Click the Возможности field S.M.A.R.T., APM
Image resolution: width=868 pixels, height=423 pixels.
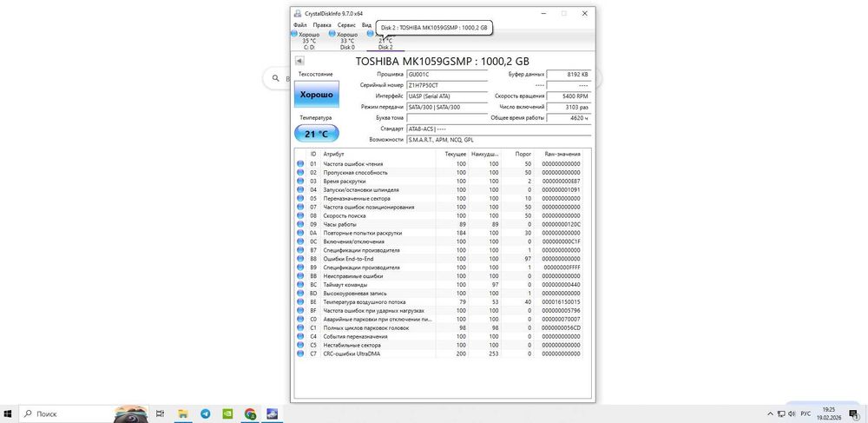click(498, 140)
